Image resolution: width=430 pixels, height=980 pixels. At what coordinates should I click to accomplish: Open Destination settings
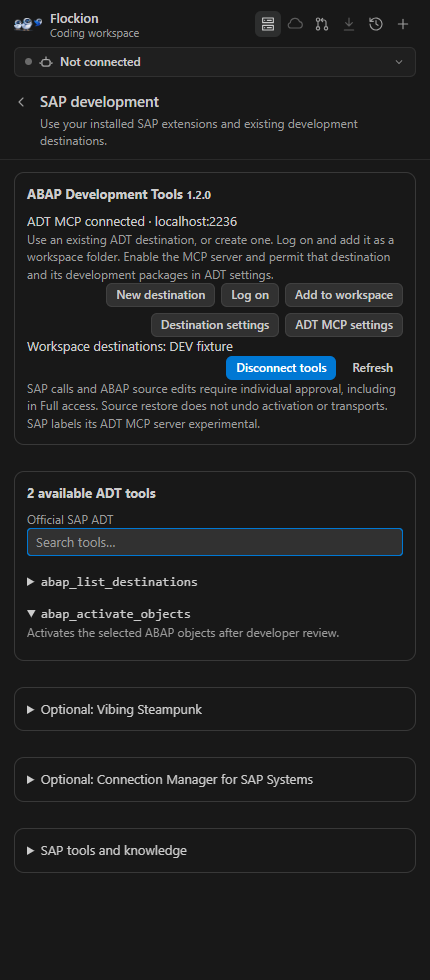click(x=215, y=325)
